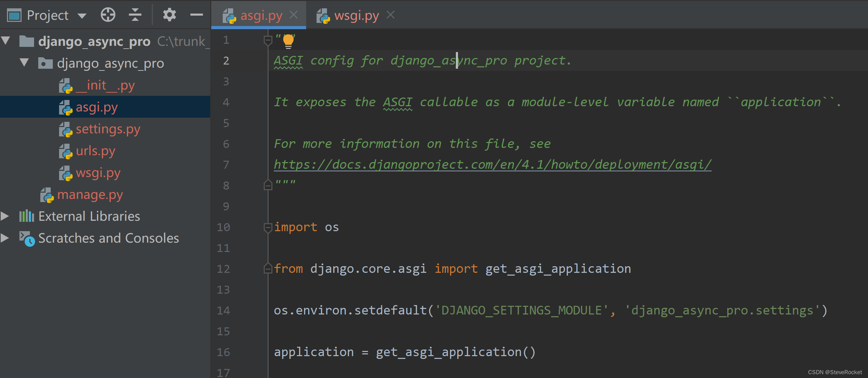This screenshot has width=868, height=378.
Task: Open the Project view dropdown
Action: coord(82,15)
